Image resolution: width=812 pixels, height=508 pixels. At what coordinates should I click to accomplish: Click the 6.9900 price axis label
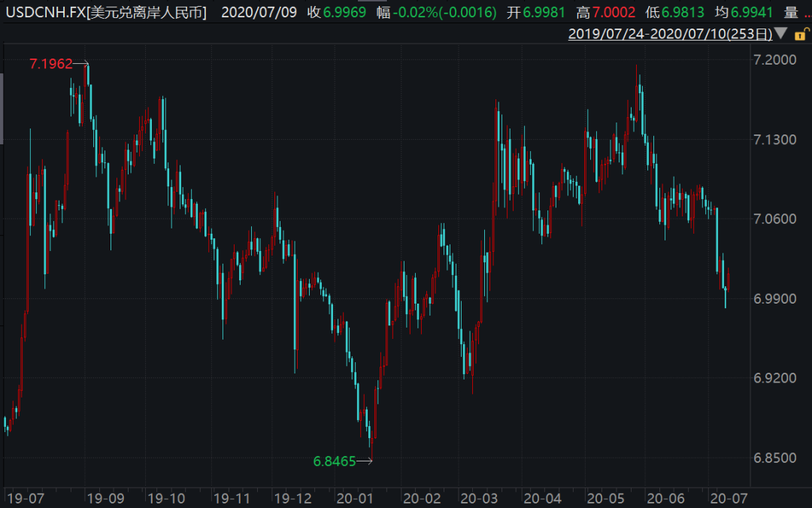coord(774,299)
